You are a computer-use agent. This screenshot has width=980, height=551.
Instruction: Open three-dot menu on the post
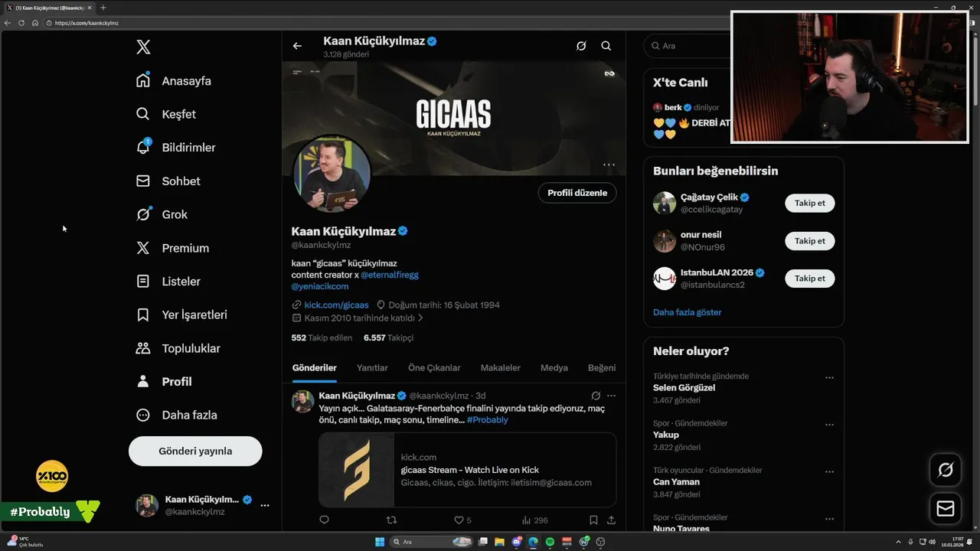tap(611, 396)
